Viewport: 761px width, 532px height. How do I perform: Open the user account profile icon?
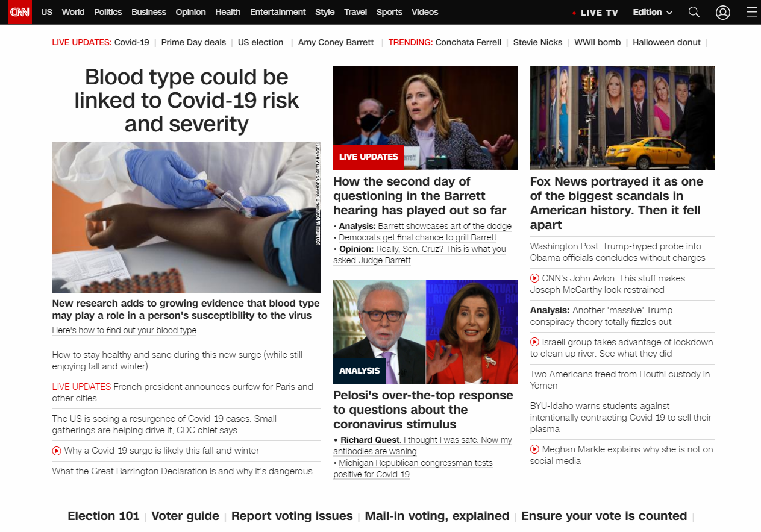click(x=723, y=12)
